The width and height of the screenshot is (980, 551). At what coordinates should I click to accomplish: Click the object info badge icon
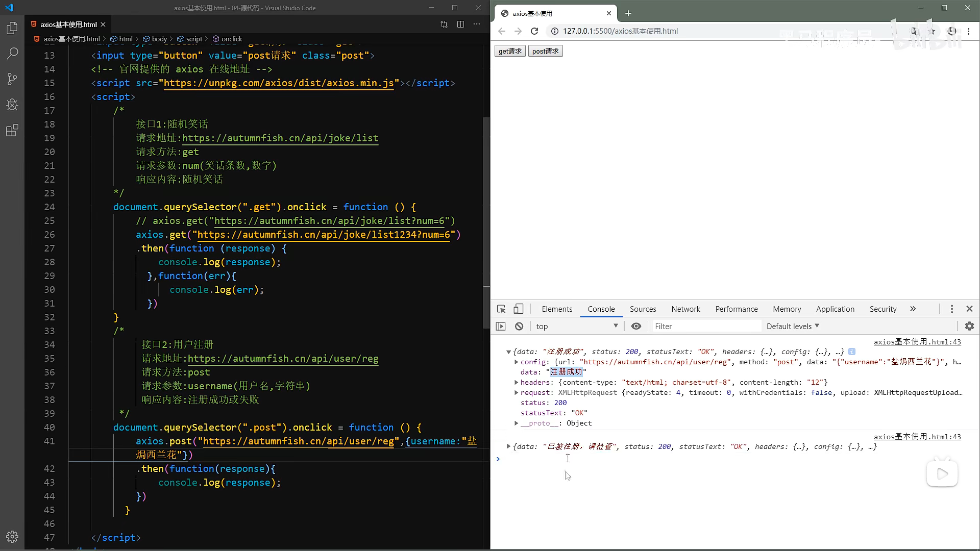(852, 352)
